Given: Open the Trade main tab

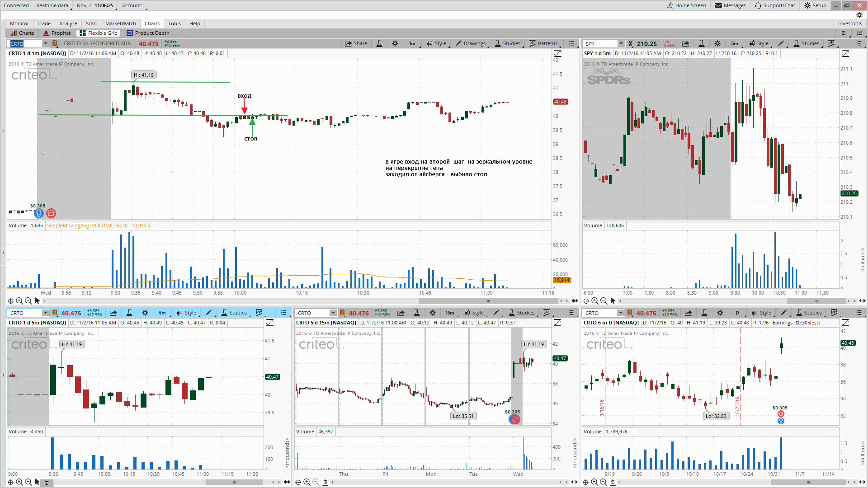Looking at the screenshot, I should click(x=44, y=23).
